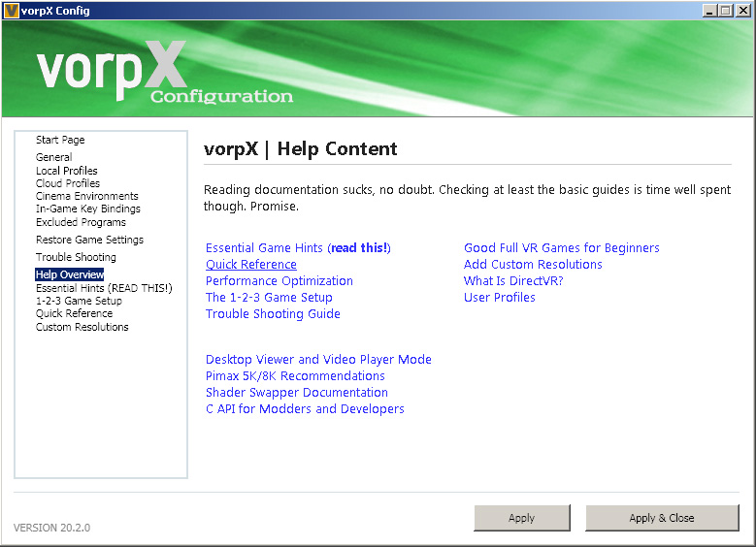Open Pimax 5K/8K Recommendations link
756x547 pixels.
[x=295, y=376]
